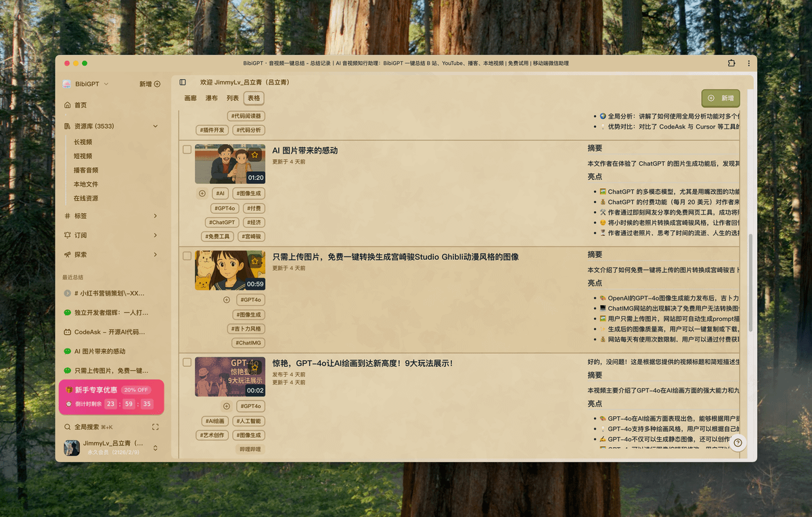Screen dimensions: 812x517
Task: Open the three-dot menu in title bar
Action: click(x=748, y=63)
